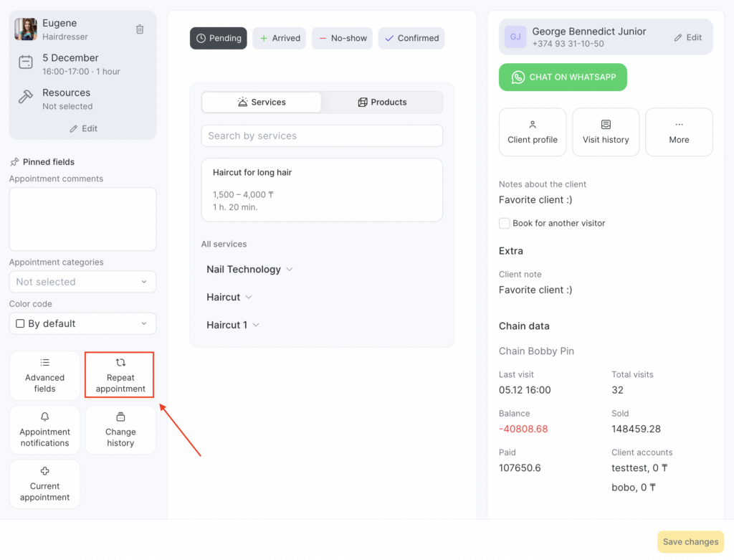Screen dimensions: 734x560
Task: Delete appointment using the trash icon
Action: (x=140, y=29)
